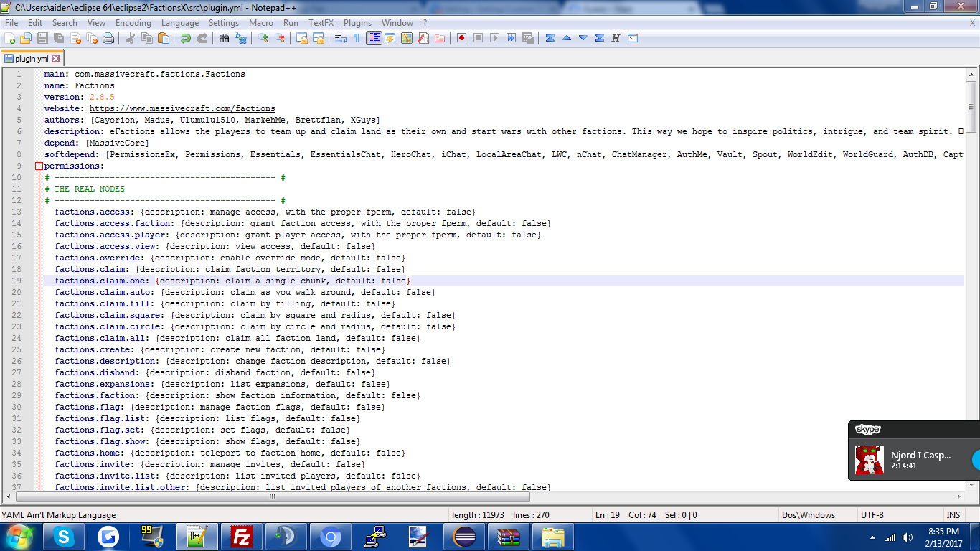The height and width of the screenshot is (551, 980).
Task: Cut the selection using the scissors icon
Action: [131, 38]
